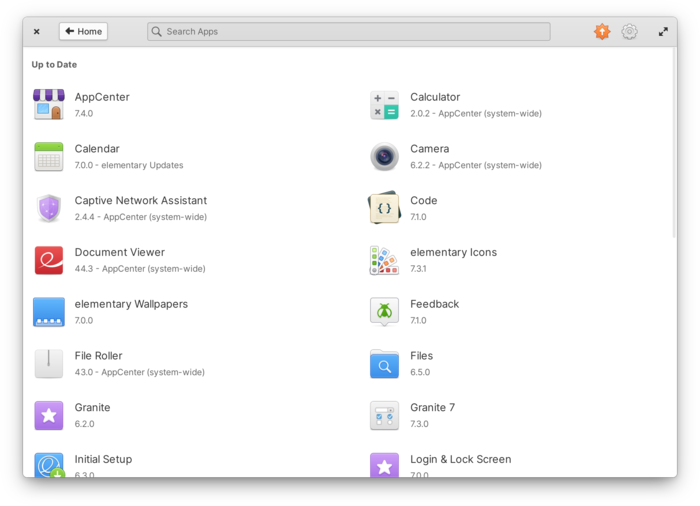
Task: Click AppCenter's version 7.4.0 text
Action: coord(83,113)
